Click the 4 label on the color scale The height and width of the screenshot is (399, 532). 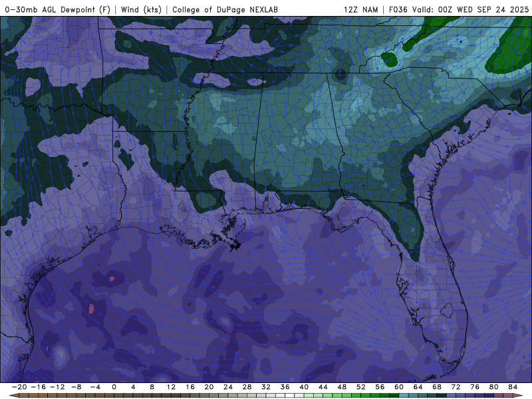click(x=133, y=387)
